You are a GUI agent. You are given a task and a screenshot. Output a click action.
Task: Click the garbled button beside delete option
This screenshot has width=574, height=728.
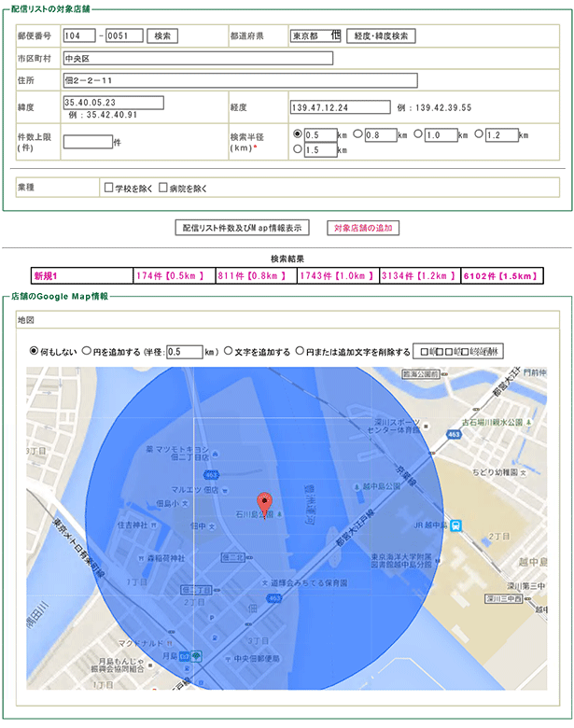(458, 352)
